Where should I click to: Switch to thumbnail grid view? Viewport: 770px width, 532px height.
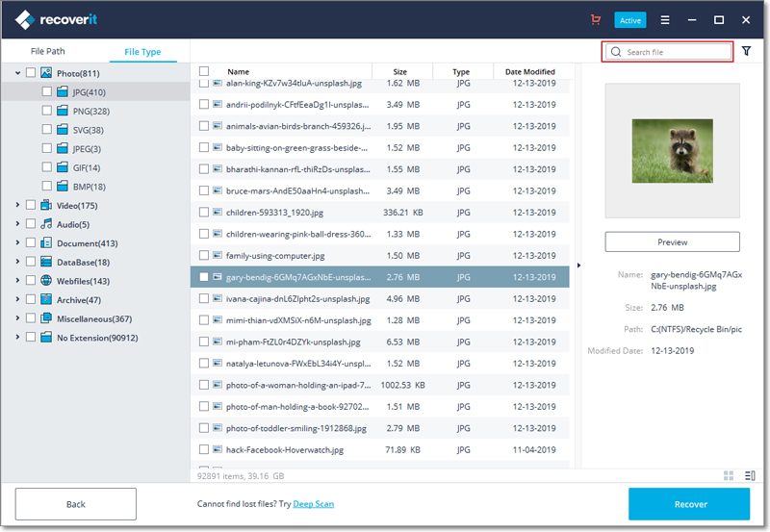(x=729, y=475)
